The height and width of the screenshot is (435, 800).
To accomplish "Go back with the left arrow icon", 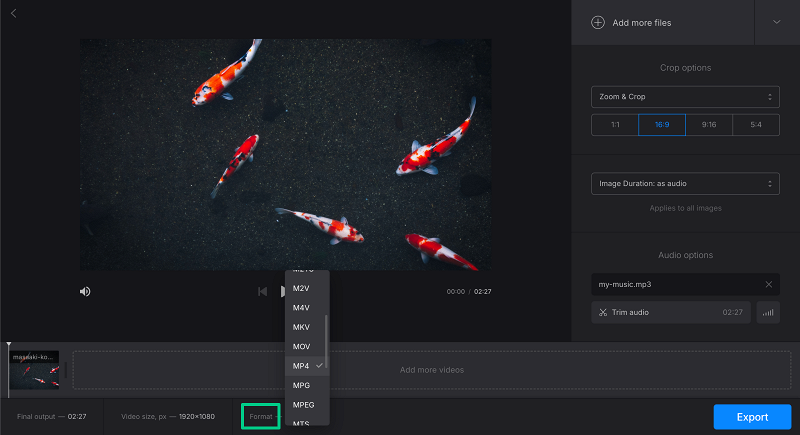I will tap(14, 13).
